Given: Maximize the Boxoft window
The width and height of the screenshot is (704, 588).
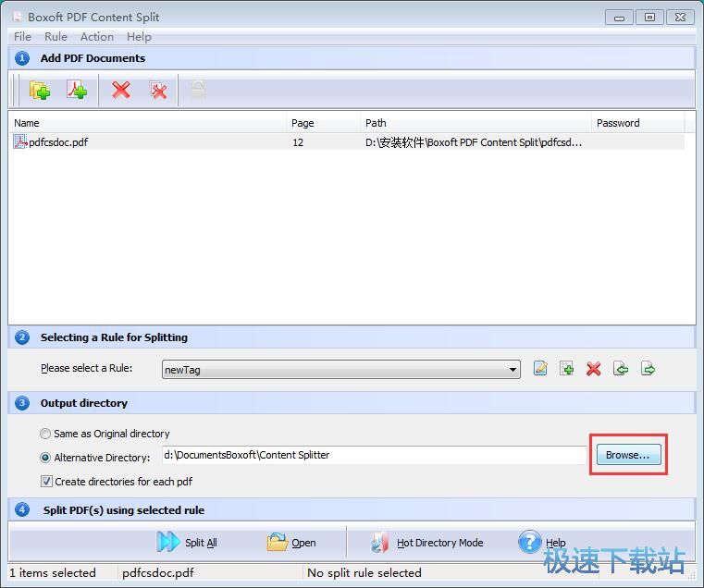Looking at the screenshot, I should 649,18.
